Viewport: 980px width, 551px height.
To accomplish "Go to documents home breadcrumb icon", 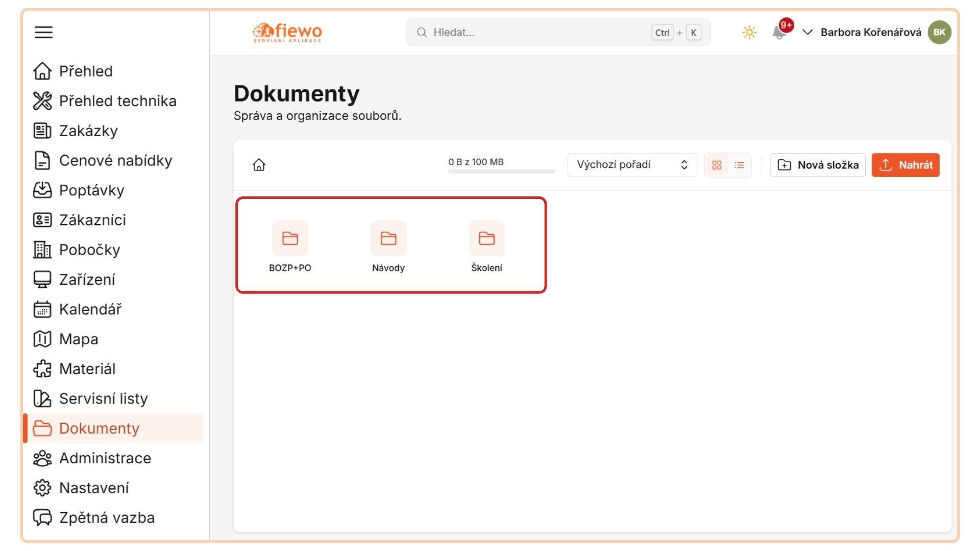I will pyautogui.click(x=259, y=165).
